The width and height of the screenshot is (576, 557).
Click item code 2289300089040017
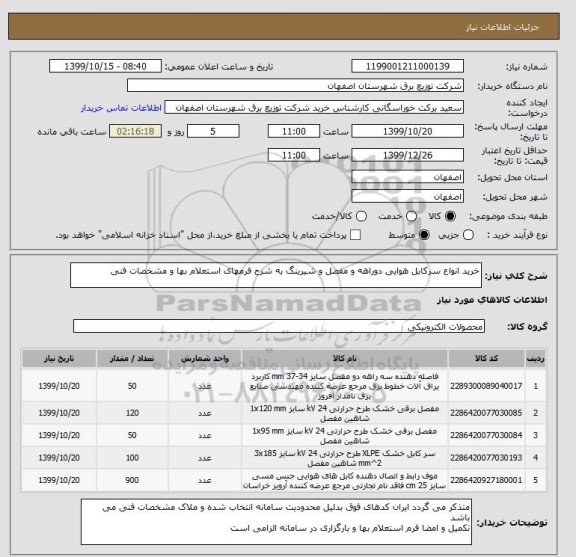(x=486, y=386)
